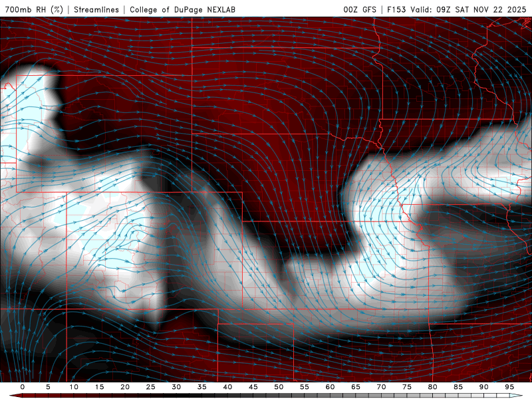The image size is (532, 399).
Task: Click the colorbar label '15'
Action: click(x=99, y=387)
